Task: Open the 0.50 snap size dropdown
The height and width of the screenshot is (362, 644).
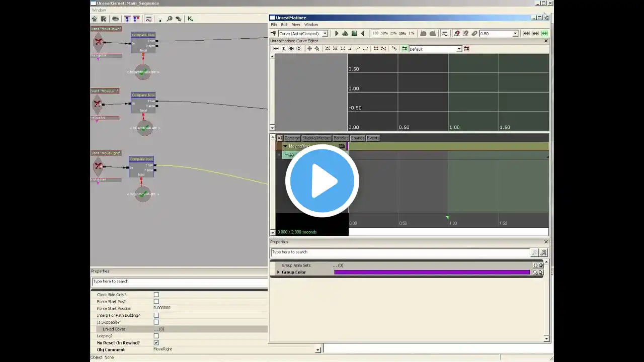Action: pos(515,34)
